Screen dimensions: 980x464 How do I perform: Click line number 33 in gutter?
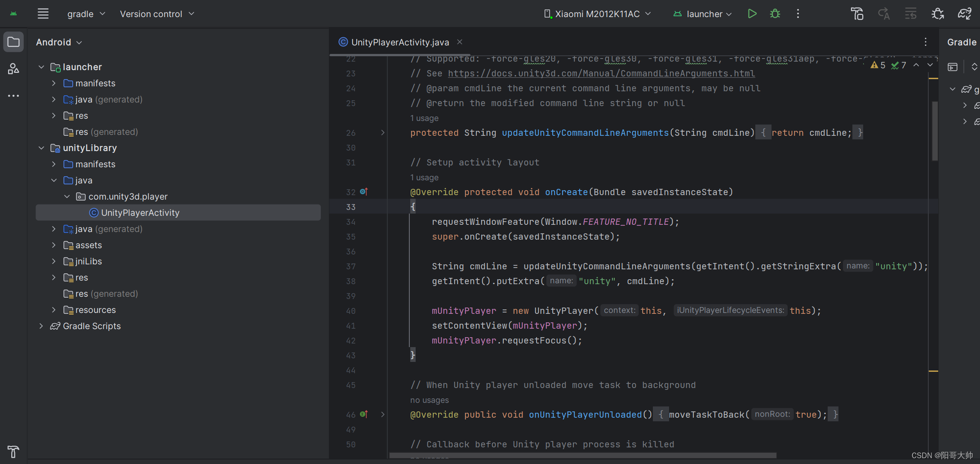pos(350,207)
